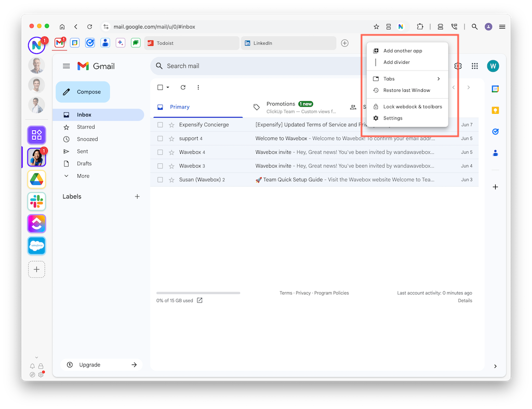Open the Gmail app icon in the tab strip

tap(60, 43)
